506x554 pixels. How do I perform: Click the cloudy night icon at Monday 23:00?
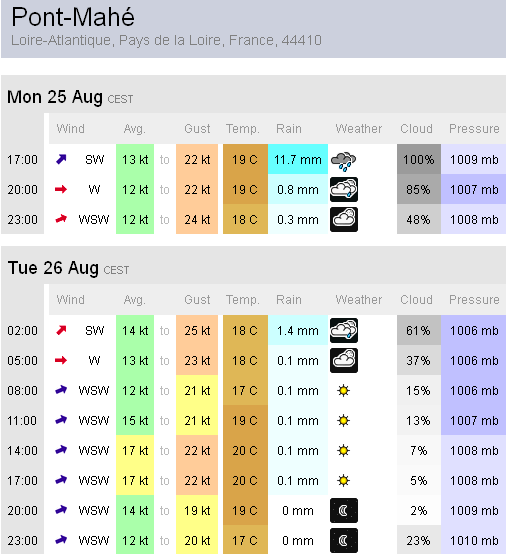(x=344, y=219)
